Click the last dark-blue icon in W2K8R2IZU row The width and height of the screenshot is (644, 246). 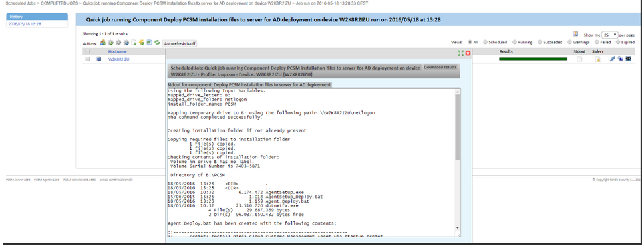pyautogui.click(x=628, y=59)
